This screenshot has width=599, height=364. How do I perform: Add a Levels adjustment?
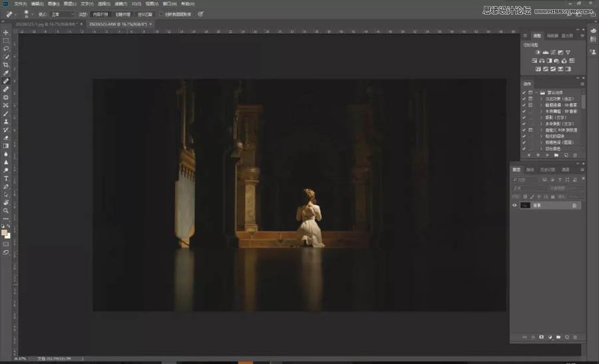click(545, 53)
